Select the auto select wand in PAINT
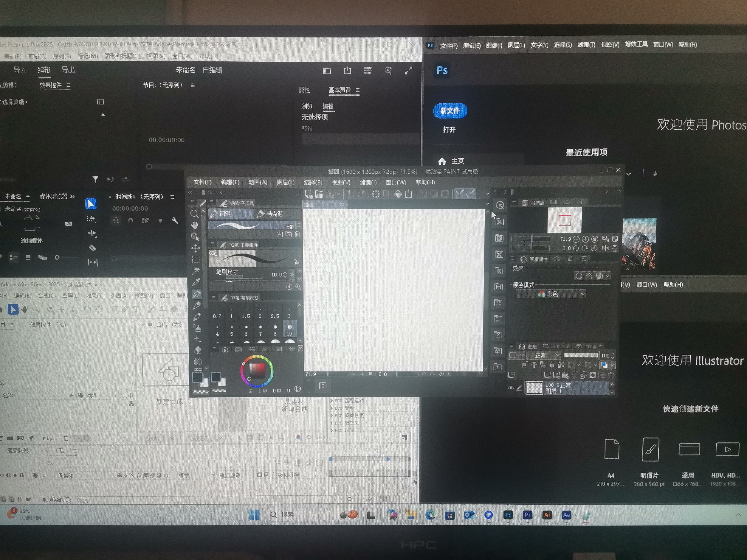The width and height of the screenshot is (747, 560). pyautogui.click(x=196, y=270)
